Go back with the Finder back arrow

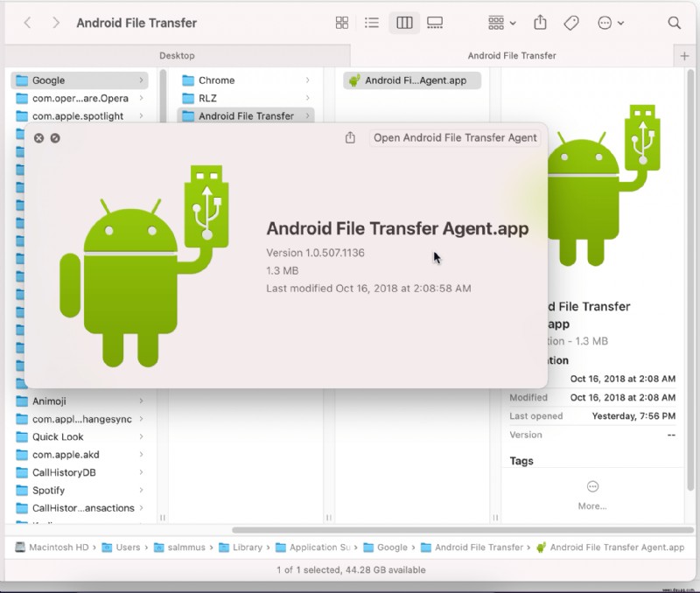pyautogui.click(x=27, y=23)
